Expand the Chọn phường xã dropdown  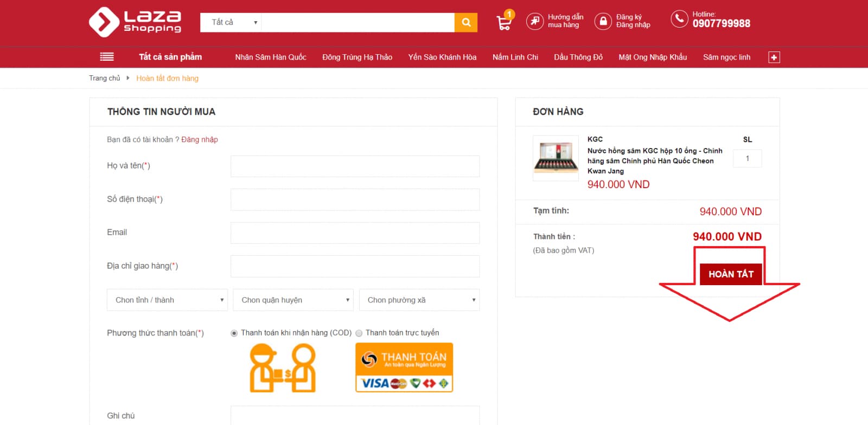pos(419,300)
